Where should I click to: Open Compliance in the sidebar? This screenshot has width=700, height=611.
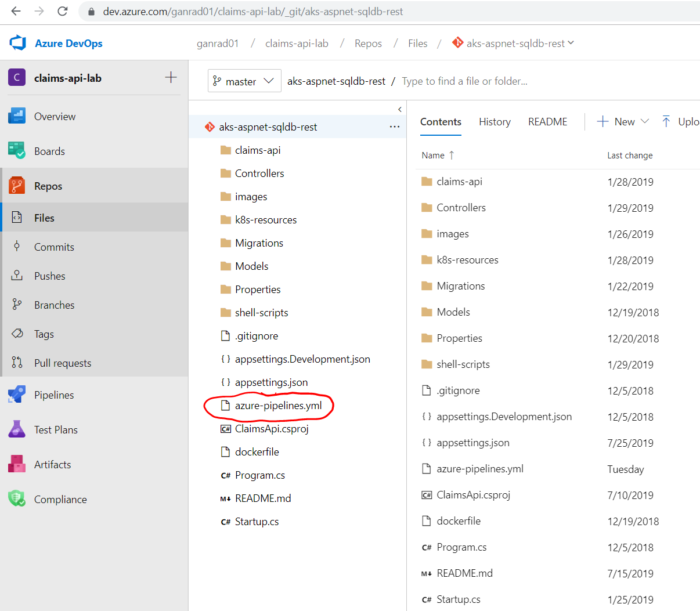[94, 499]
